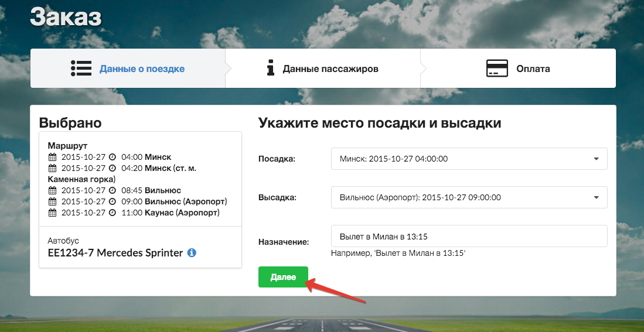
Task: Click the credit card icon beside Оплата
Action: point(497,69)
